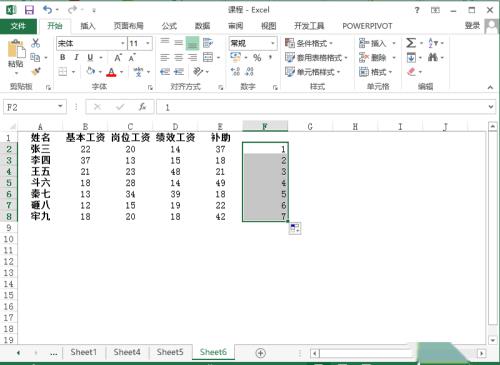Click the 登录 sign-in link
500x365 pixels.
click(x=472, y=26)
